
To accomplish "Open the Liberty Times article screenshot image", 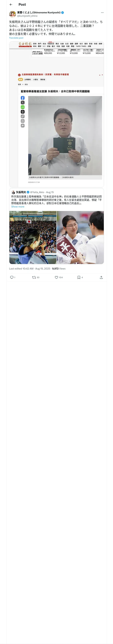I will pyautogui.click(x=57, y=114).
